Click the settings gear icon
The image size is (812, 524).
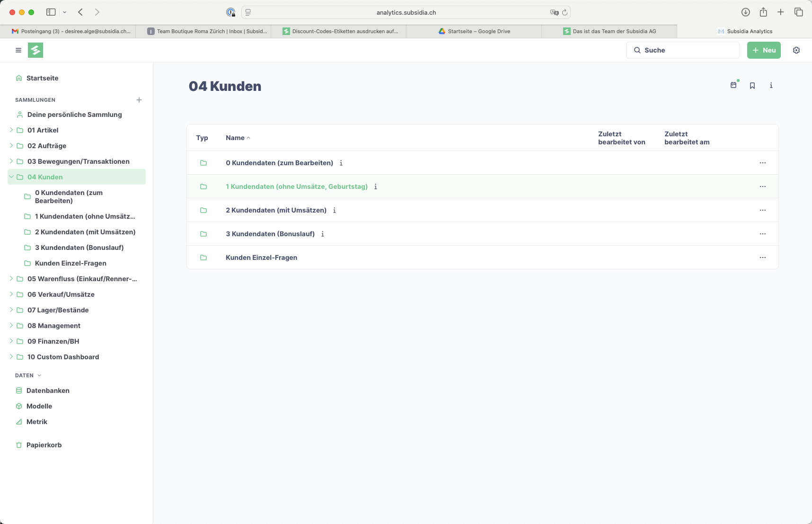pos(796,50)
